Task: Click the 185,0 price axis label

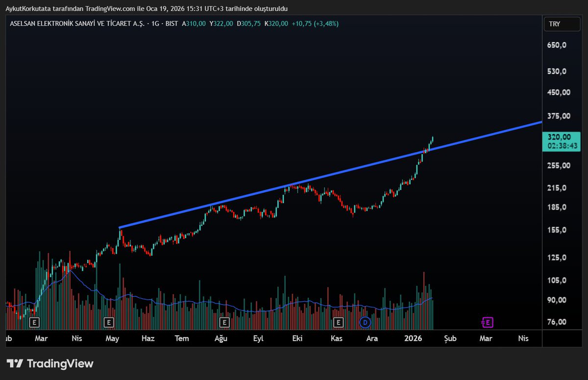Action: 557,207
